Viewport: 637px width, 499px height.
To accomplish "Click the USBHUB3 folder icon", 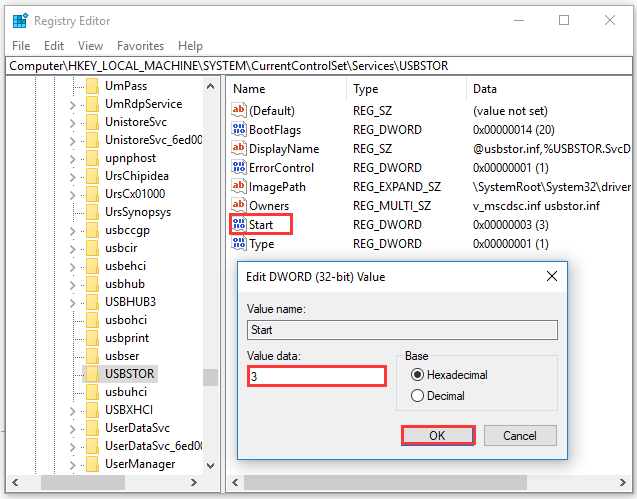I will point(92,302).
